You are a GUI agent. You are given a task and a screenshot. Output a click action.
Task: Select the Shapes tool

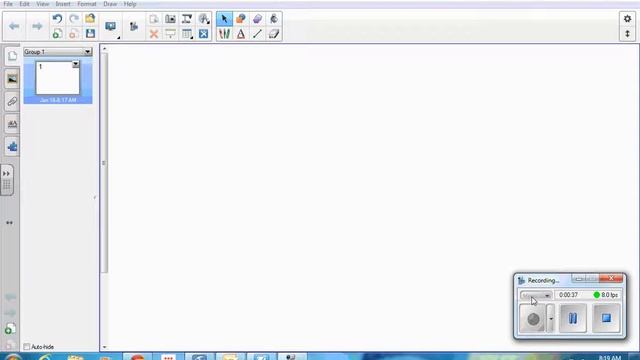(241, 19)
